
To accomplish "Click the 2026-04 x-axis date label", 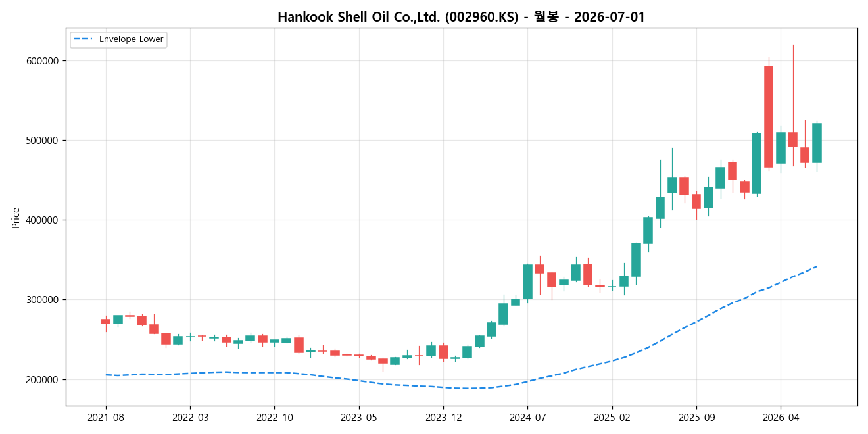I will pos(781,418).
